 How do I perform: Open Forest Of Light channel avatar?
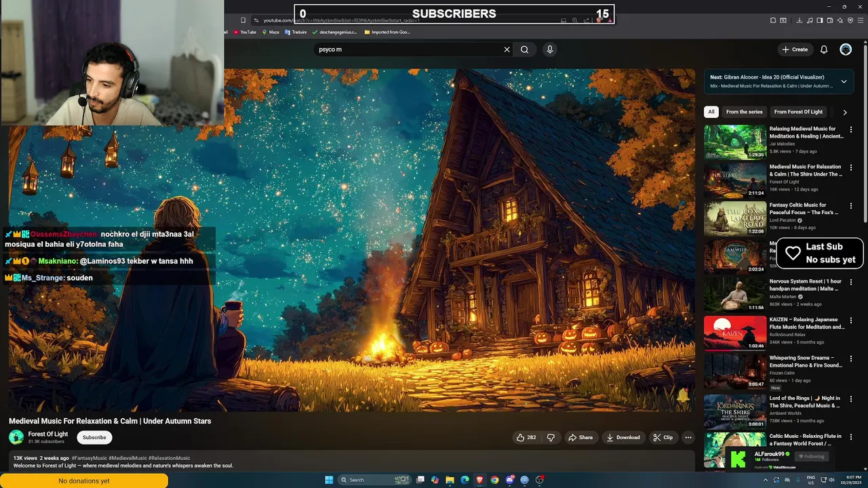coord(16,437)
